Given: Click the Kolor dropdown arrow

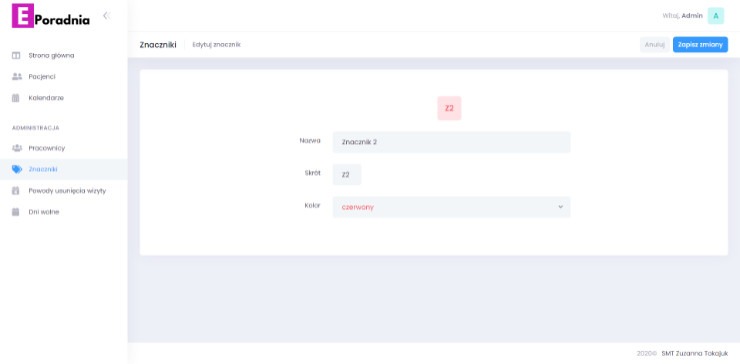Looking at the screenshot, I should (560, 207).
